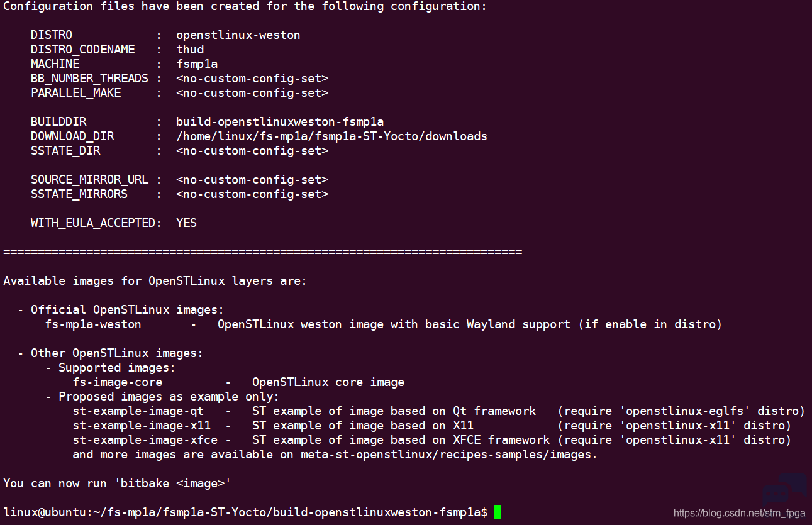Click the build-openstlinuxweston-fsmp1a BUILDDIR value

pos(280,122)
